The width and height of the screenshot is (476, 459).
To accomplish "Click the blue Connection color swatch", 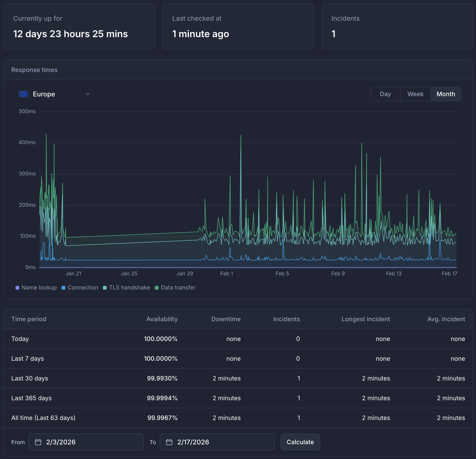I will pyautogui.click(x=63, y=288).
